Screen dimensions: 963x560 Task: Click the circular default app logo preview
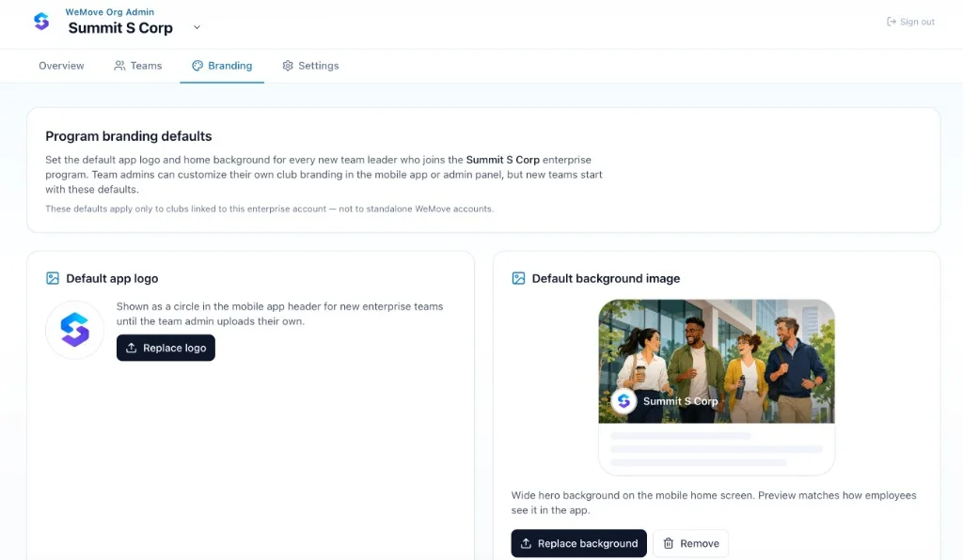click(x=75, y=330)
